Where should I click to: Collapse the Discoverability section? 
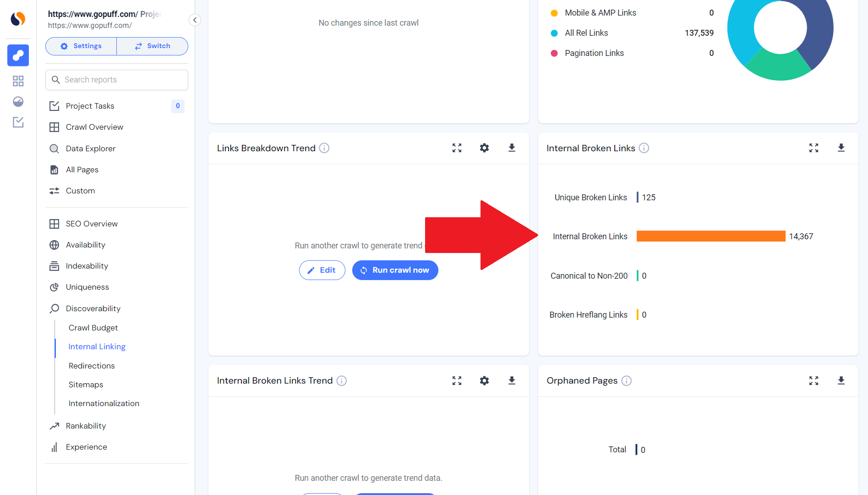(x=93, y=308)
